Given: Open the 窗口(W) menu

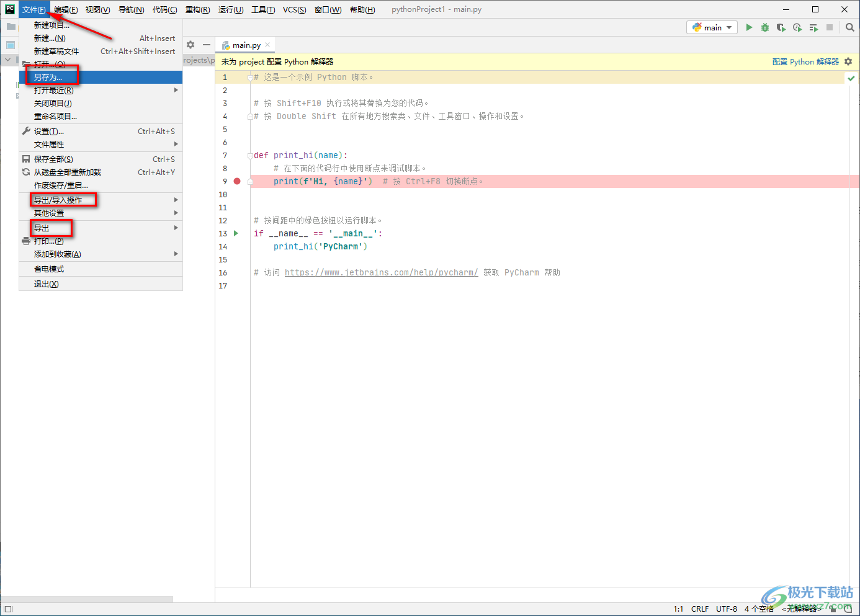Looking at the screenshot, I should tap(328, 9).
